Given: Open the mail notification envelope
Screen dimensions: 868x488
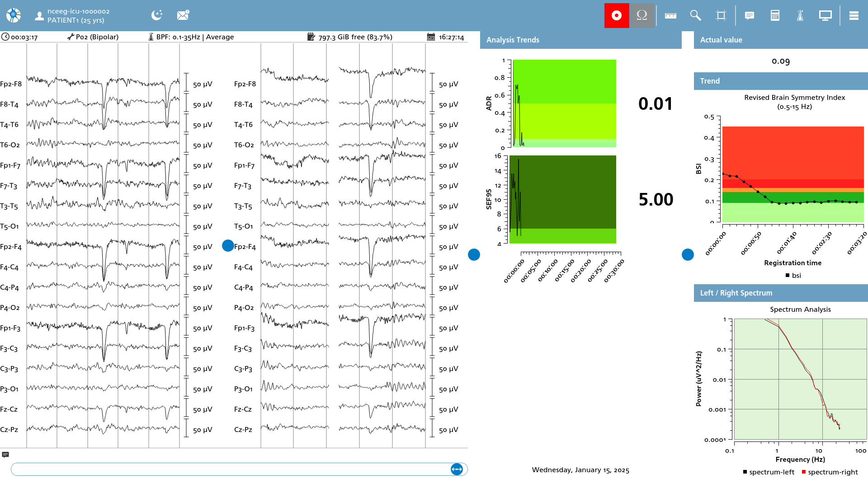Looking at the screenshot, I should (x=183, y=15).
